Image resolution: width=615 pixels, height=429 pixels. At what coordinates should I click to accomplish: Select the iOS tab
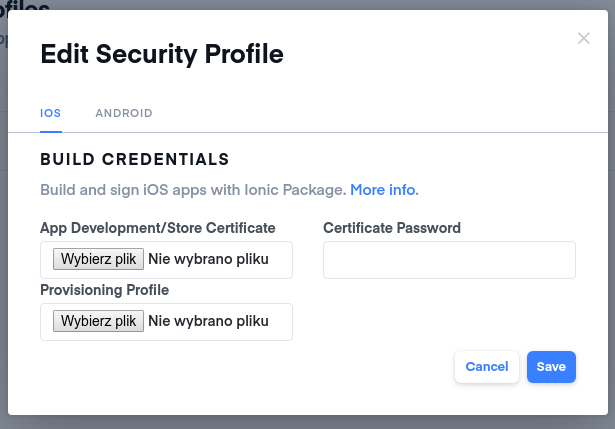51,113
